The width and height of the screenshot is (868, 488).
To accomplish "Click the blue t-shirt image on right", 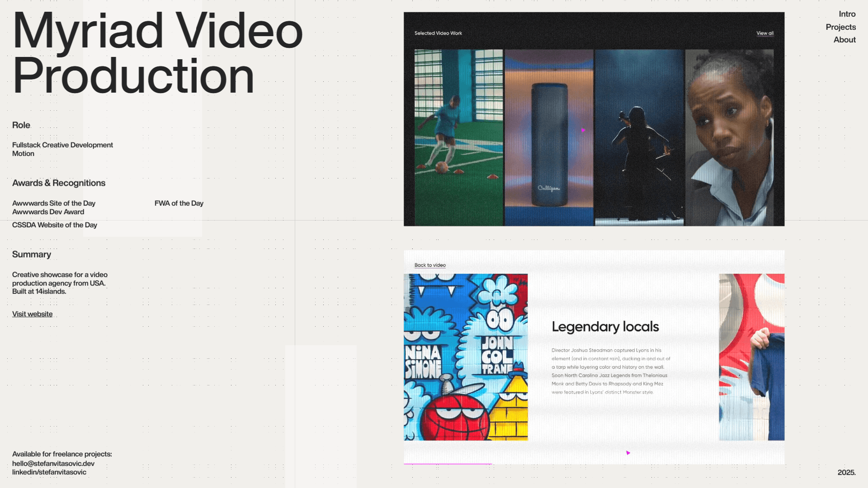I will pyautogui.click(x=751, y=357).
